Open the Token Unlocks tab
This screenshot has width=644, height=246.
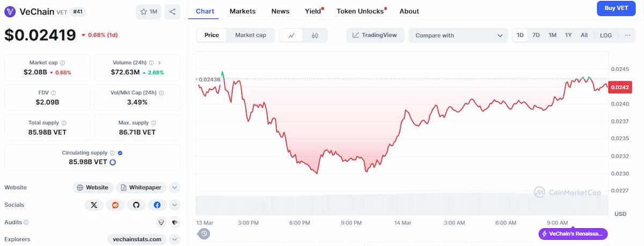(x=360, y=11)
